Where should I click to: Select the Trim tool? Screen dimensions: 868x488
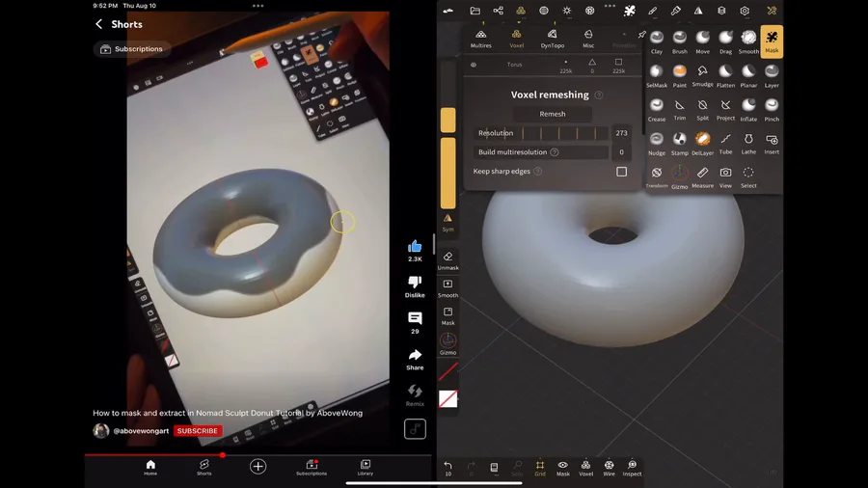tap(679, 110)
